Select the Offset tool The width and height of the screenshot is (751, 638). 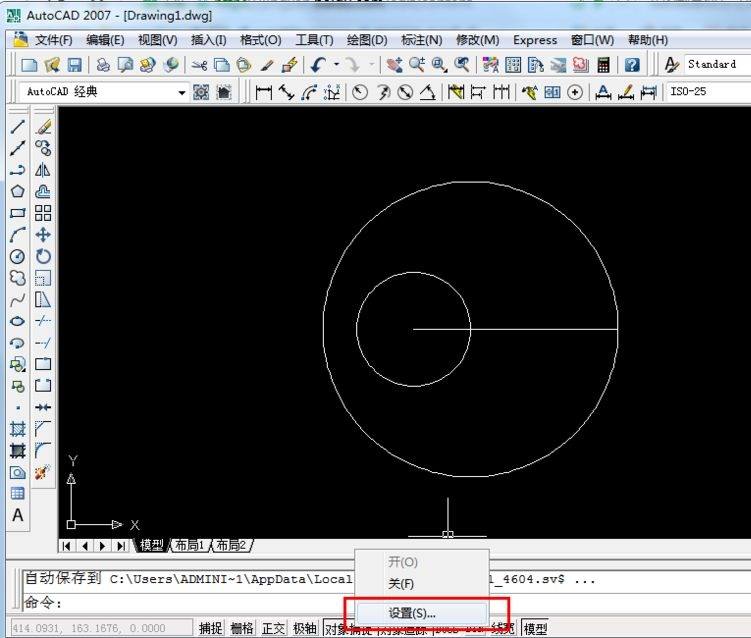click(x=43, y=192)
